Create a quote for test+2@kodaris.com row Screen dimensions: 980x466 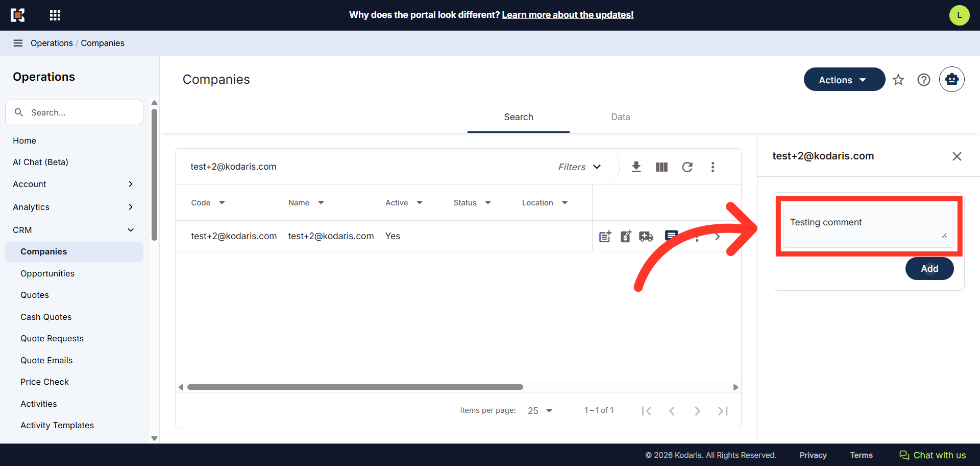click(626, 236)
